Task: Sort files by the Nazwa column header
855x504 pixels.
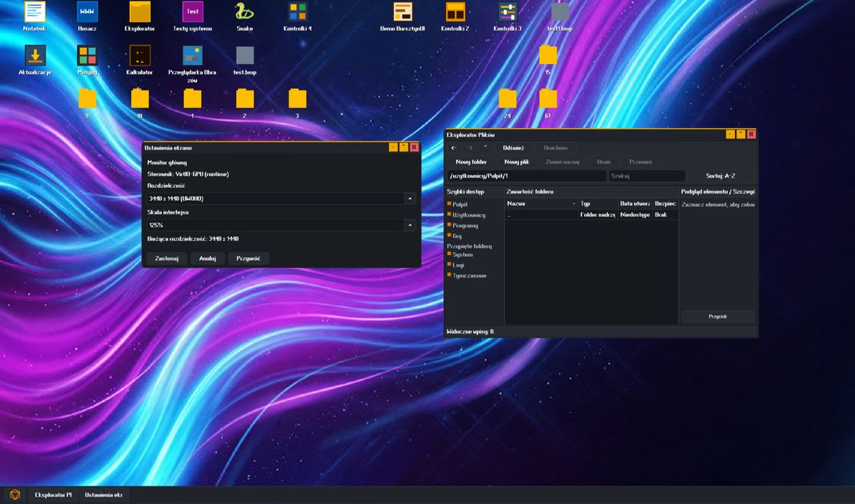Action: pyautogui.click(x=541, y=204)
